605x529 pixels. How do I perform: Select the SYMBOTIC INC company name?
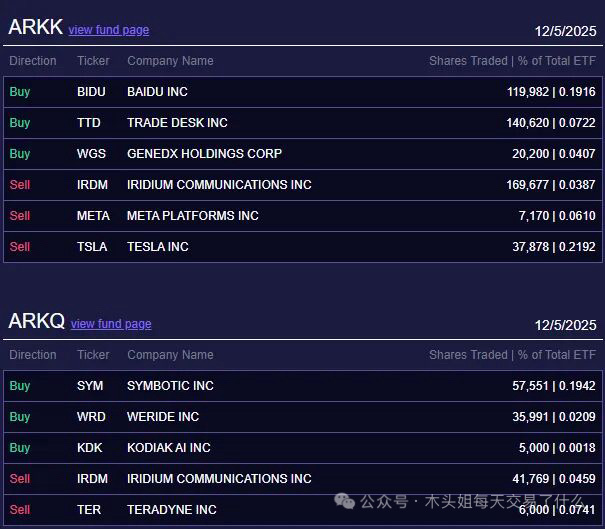(x=170, y=386)
